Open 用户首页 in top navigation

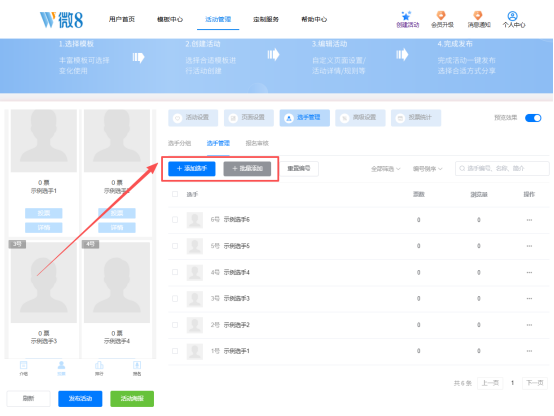coord(122,19)
